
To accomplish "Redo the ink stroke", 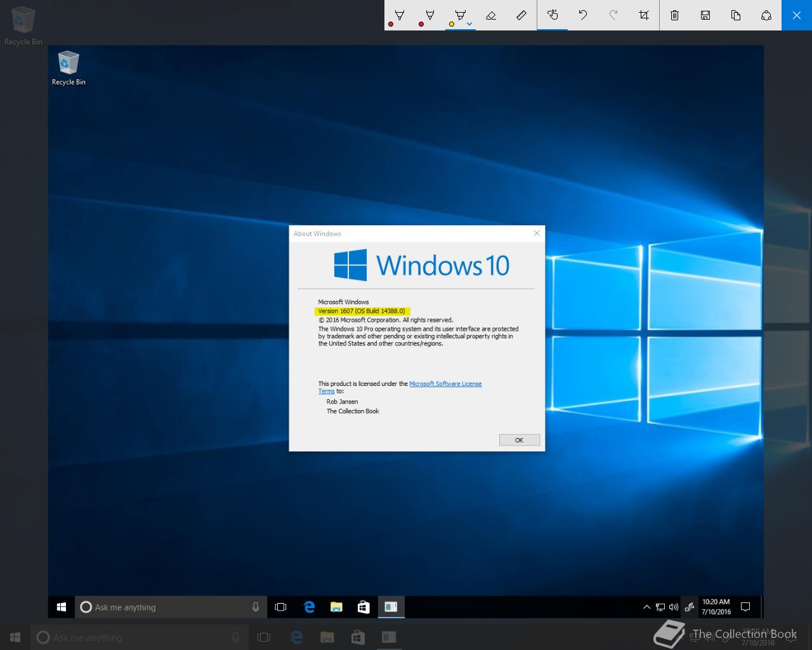I will (613, 15).
